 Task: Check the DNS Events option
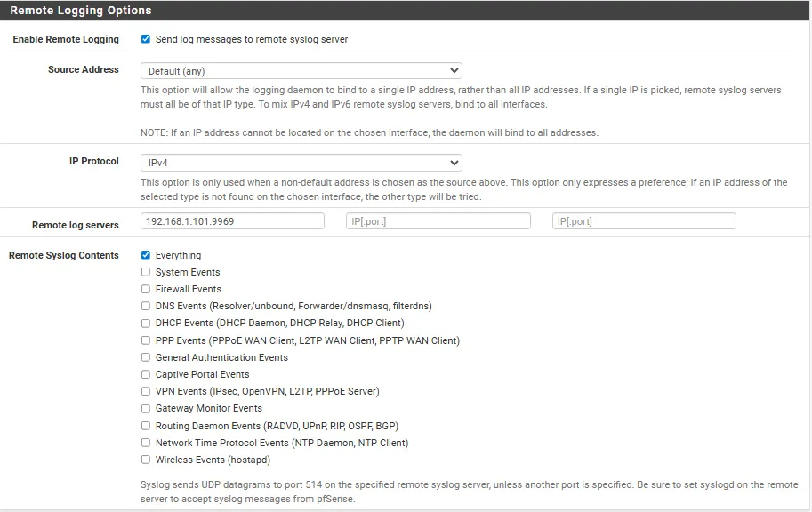(146, 306)
